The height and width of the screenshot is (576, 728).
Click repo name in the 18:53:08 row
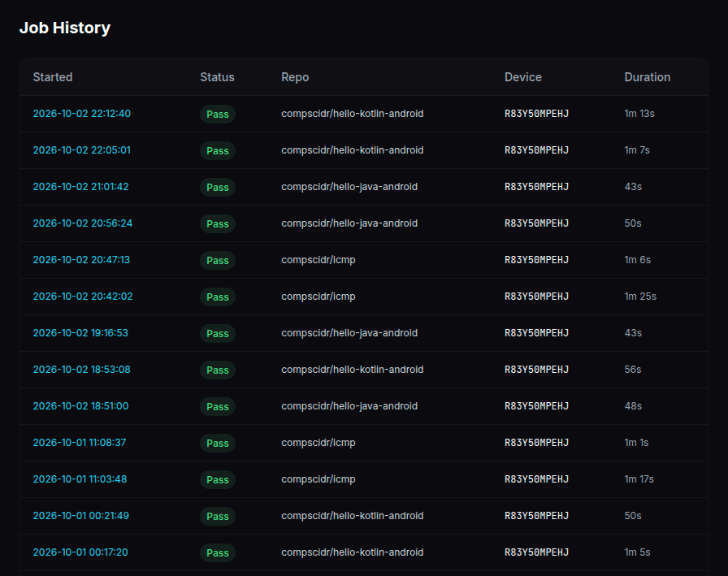coord(353,370)
